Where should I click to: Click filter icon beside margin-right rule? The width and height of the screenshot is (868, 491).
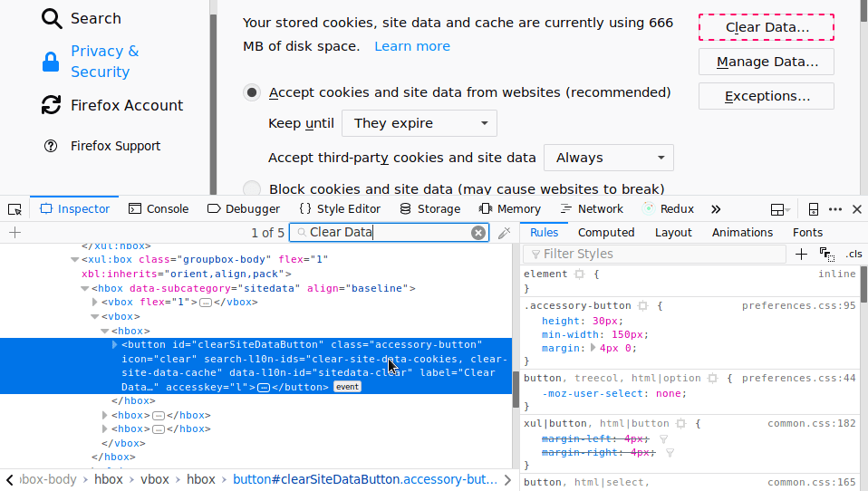(x=670, y=453)
